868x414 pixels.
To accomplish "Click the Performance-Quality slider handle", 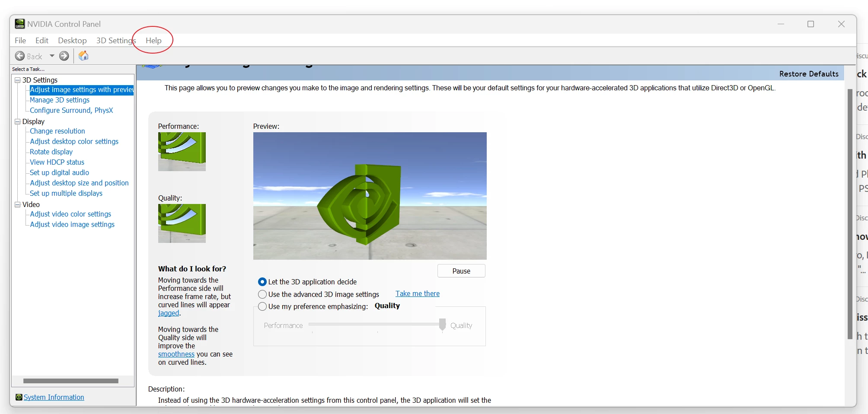I will [x=442, y=324].
